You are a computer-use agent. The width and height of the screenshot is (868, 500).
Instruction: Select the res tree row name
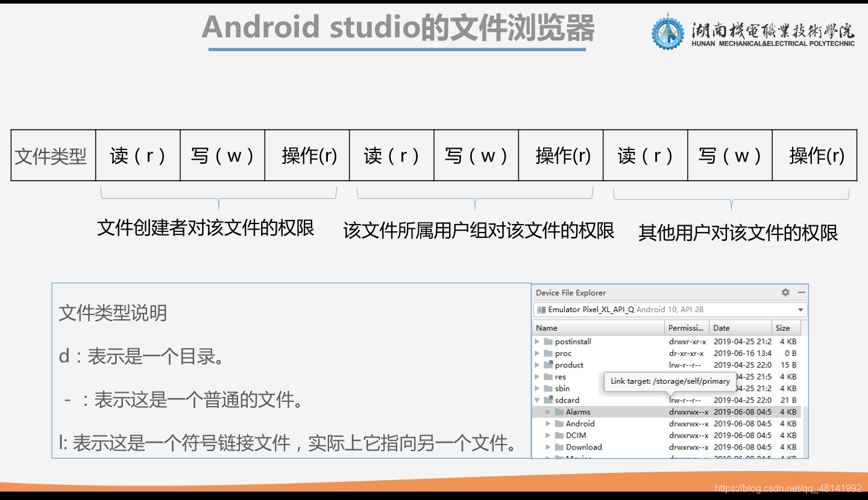pos(561,377)
